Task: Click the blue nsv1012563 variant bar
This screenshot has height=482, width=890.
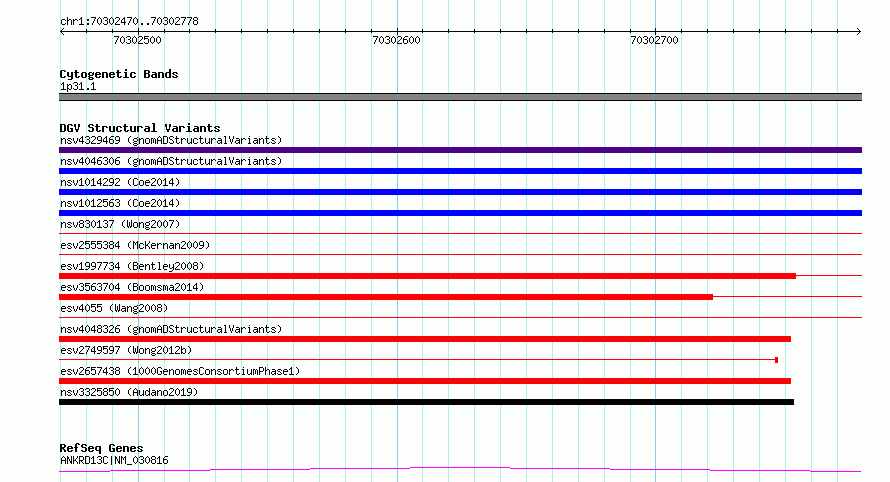Action: (460, 213)
